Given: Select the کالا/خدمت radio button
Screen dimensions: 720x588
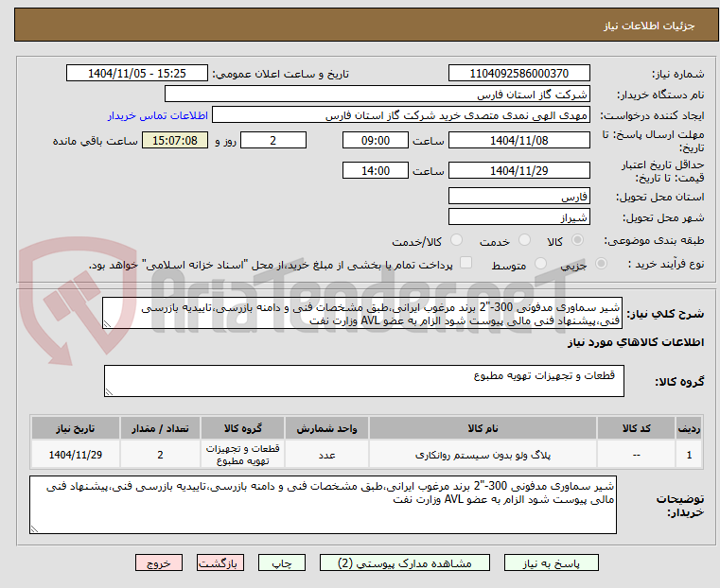Looking at the screenshot, I should [456, 240].
